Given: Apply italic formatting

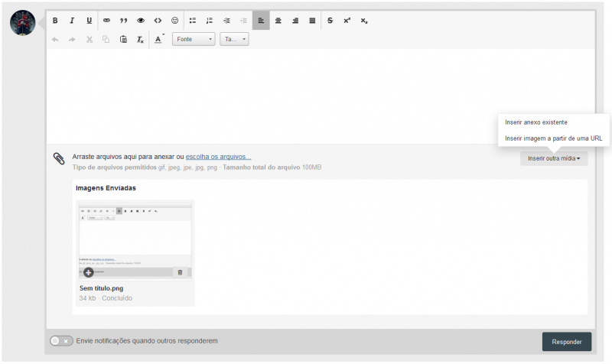Looking at the screenshot, I should click(72, 21).
